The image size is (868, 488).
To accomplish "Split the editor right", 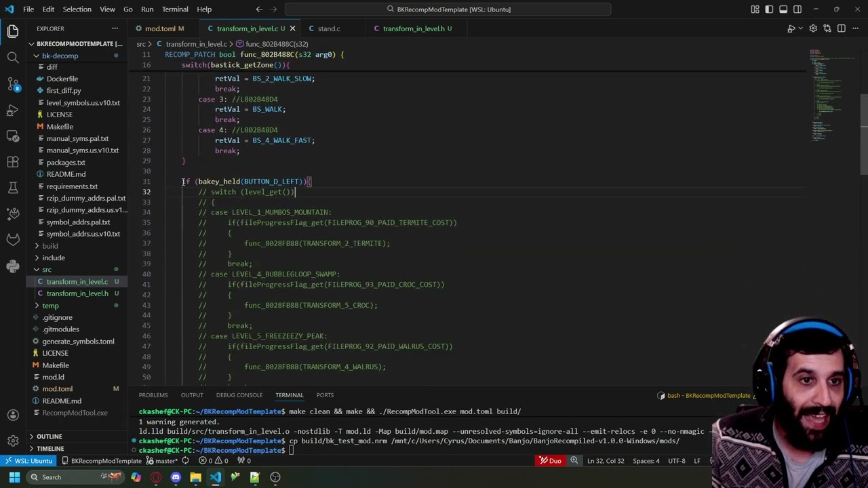I will click(x=842, y=28).
